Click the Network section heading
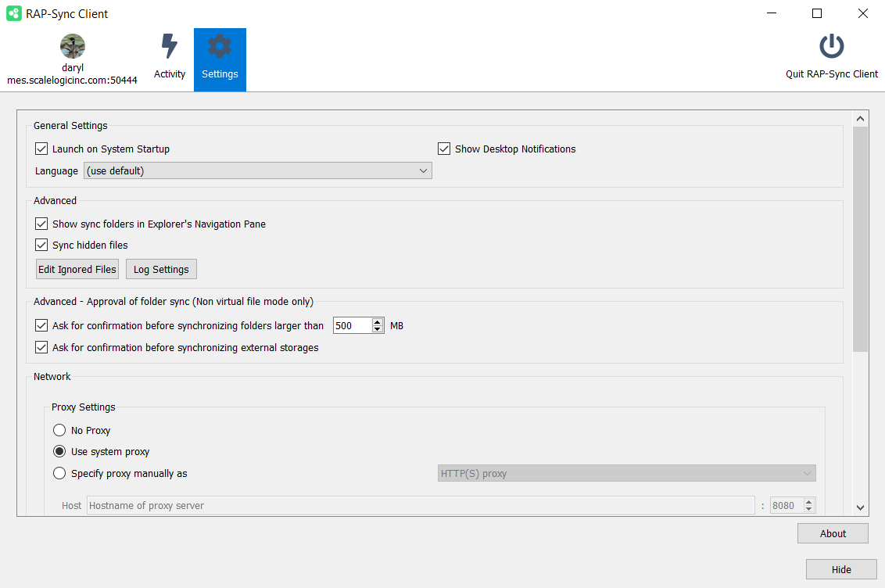Image resolution: width=885 pixels, height=588 pixels. click(52, 376)
